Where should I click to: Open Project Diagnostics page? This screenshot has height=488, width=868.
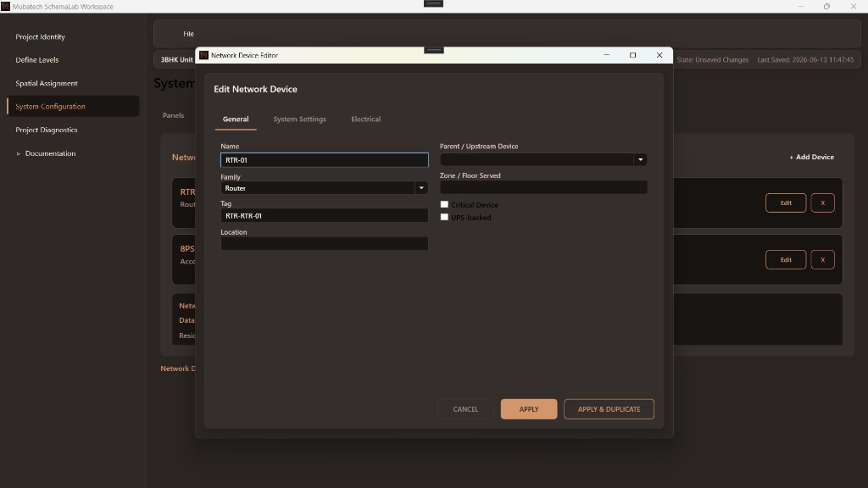point(47,130)
